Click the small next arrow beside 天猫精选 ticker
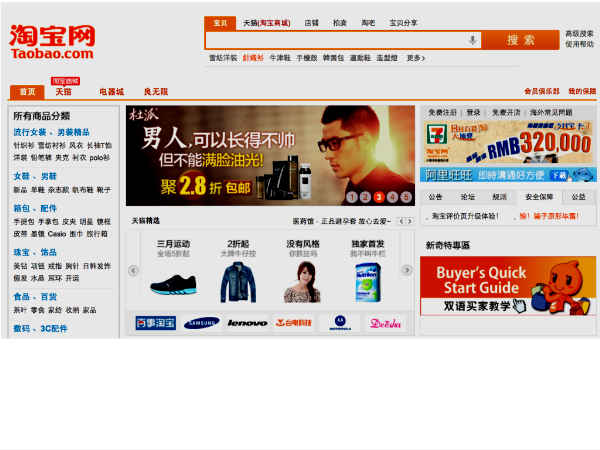This screenshot has width=600, height=450. pos(409,221)
